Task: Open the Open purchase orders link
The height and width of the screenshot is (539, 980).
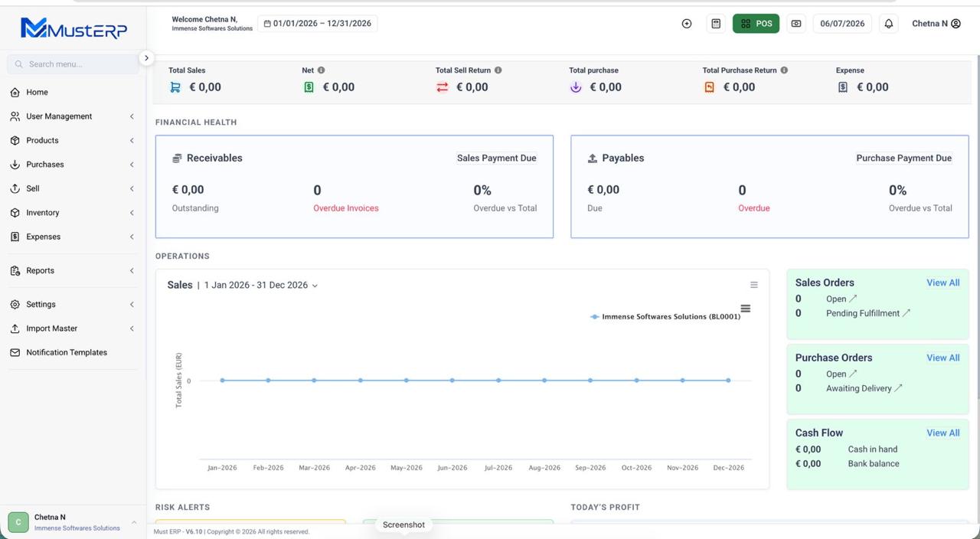Action: (841, 374)
